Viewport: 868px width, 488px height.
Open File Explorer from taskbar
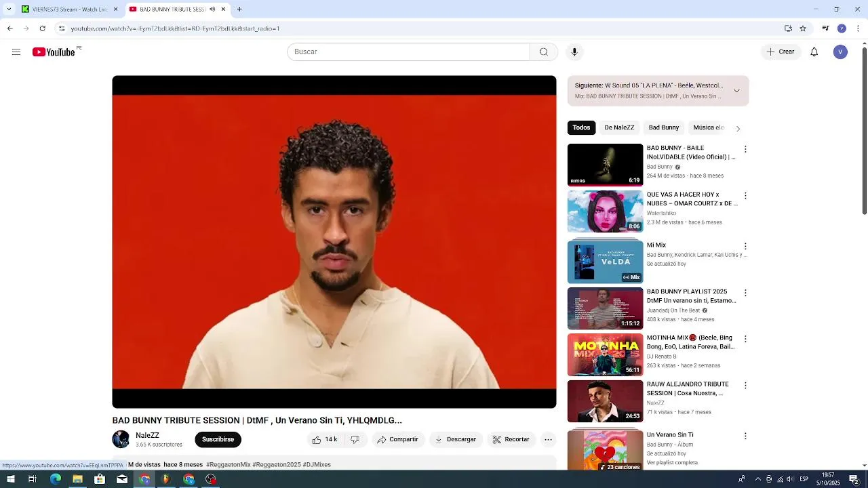77,479
